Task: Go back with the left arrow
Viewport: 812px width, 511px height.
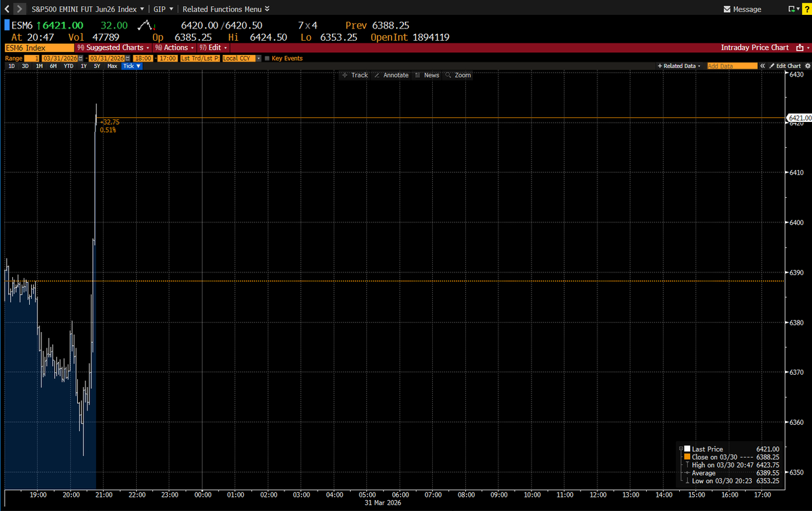Action: pyautogui.click(x=7, y=9)
